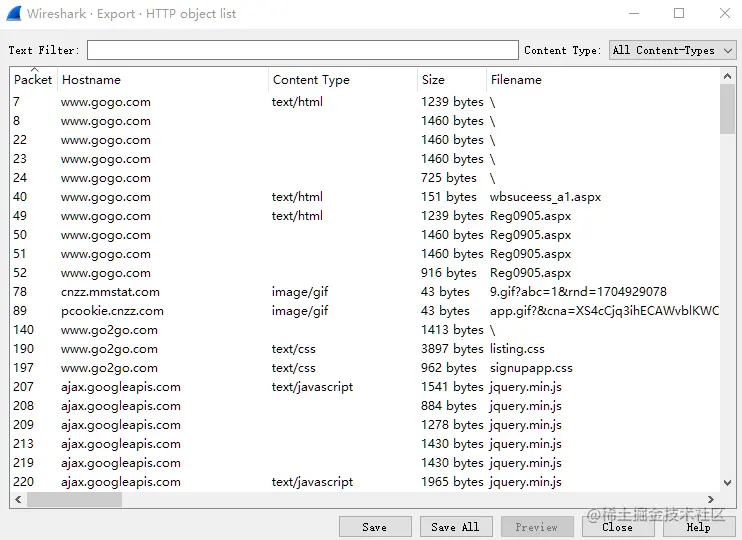The width and height of the screenshot is (742, 540).
Task: Select packet 51 row
Action: coord(364,254)
